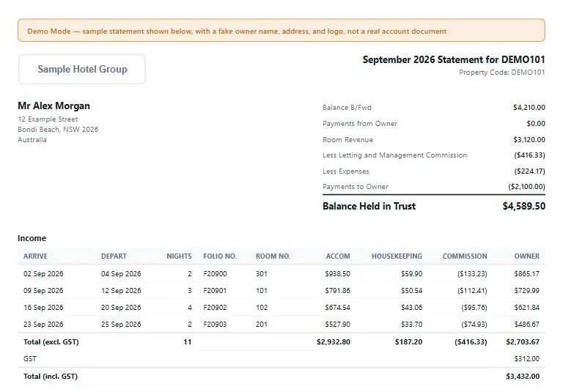
Task: Click the ROOM NO. column header
Action: (273, 256)
